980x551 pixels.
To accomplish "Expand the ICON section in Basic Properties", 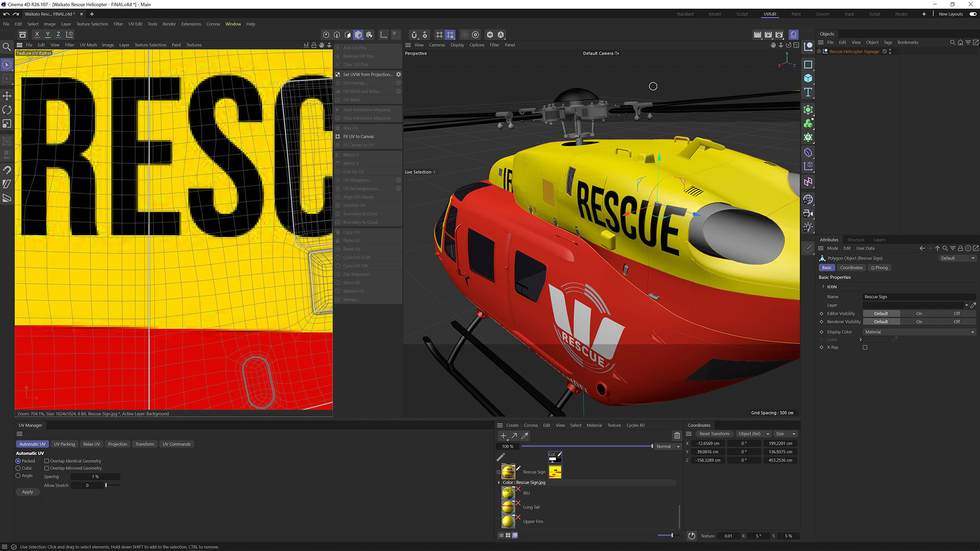I will click(823, 287).
